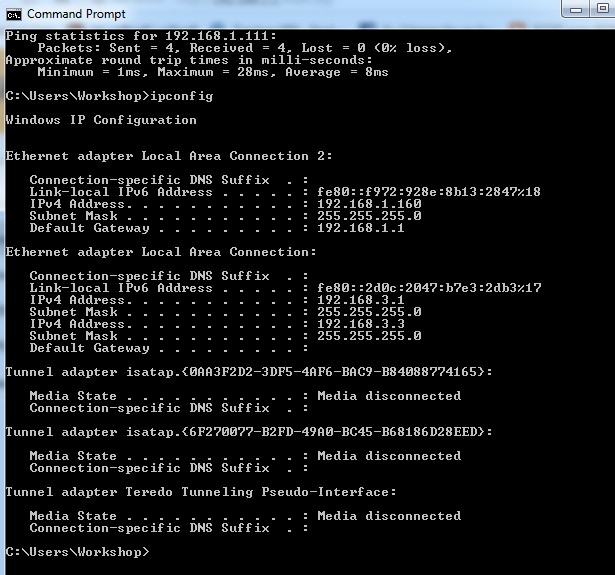Click the final 'C:\Users\Workshop>' prompt
The width and height of the screenshot is (615, 575).
[x=77, y=552]
